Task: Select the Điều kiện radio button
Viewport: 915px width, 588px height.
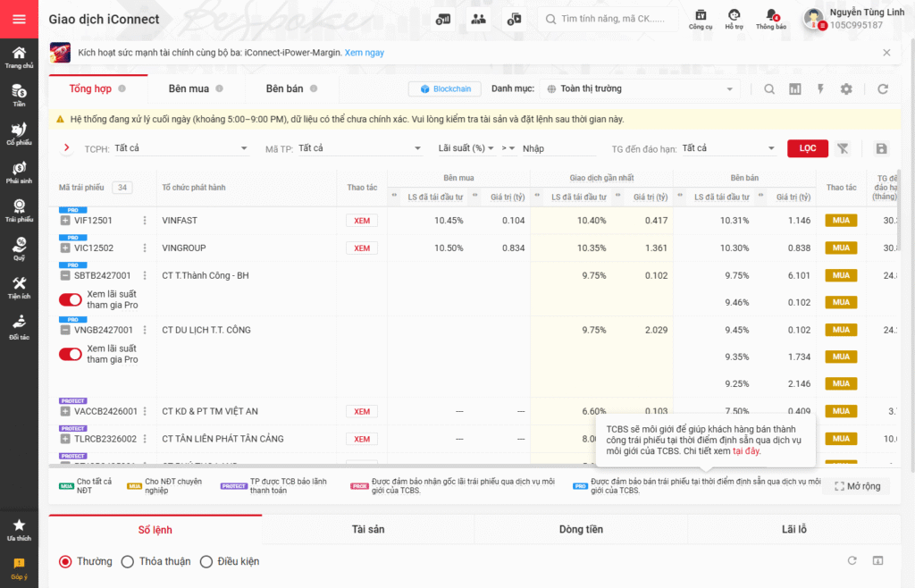Action: click(206, 561)
